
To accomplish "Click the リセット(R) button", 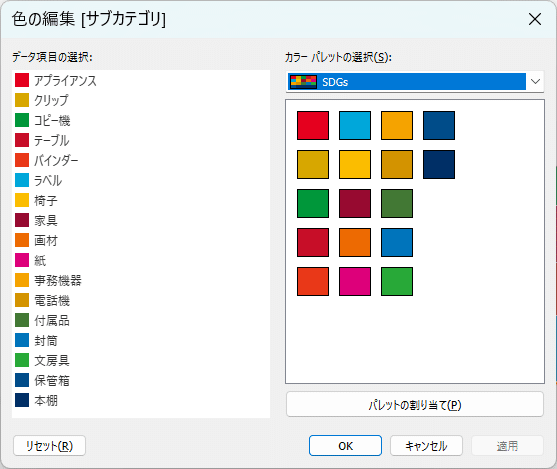I will (49, 446).
